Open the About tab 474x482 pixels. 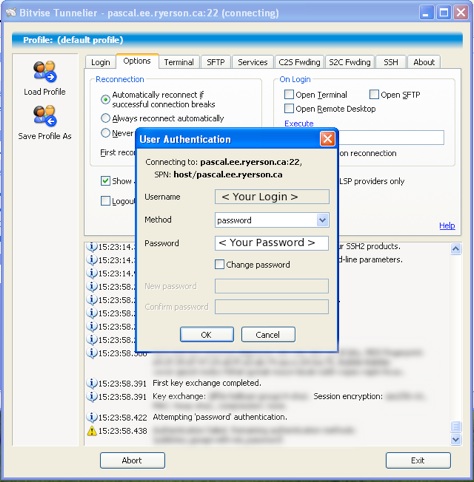point(424,62)
